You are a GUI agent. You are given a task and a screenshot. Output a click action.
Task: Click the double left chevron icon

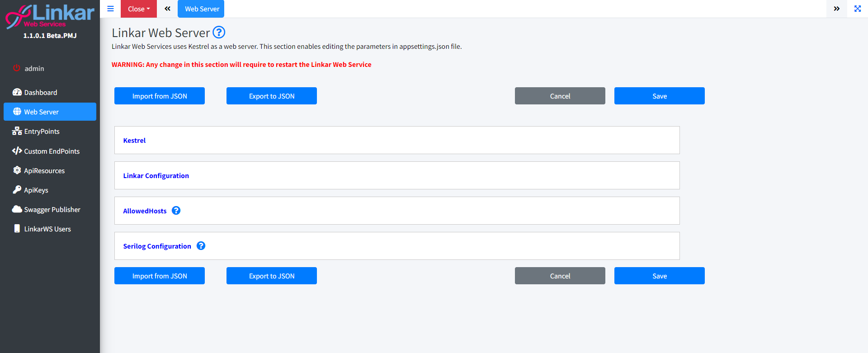[x=167, y=9]
